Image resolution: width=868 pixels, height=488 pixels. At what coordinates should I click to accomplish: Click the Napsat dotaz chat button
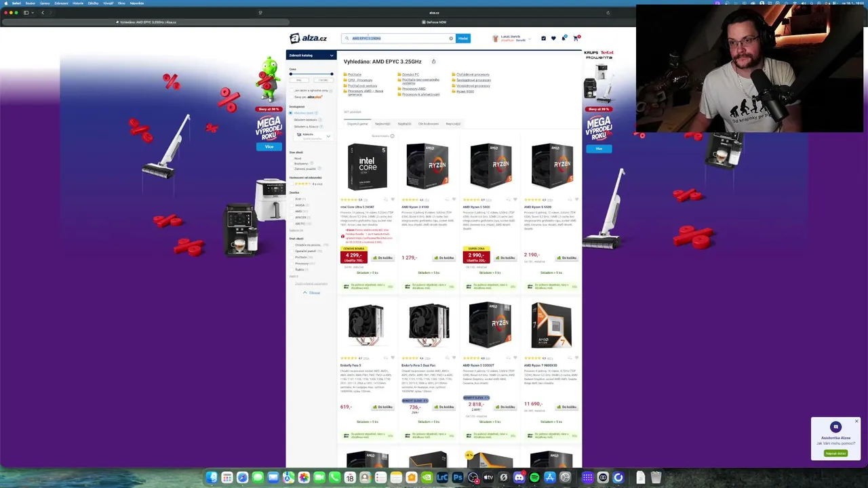[835, 453]
